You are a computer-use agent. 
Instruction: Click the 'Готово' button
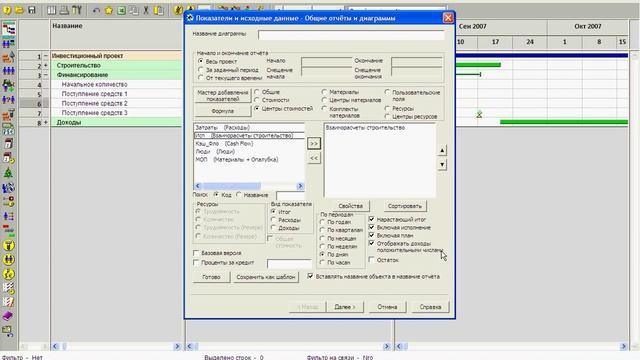tap(211, 277)
